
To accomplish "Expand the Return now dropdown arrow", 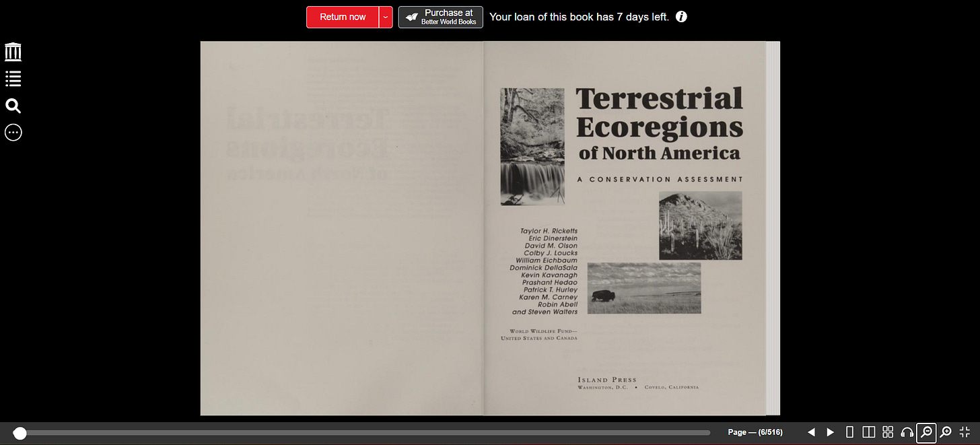I will [386, 17].
